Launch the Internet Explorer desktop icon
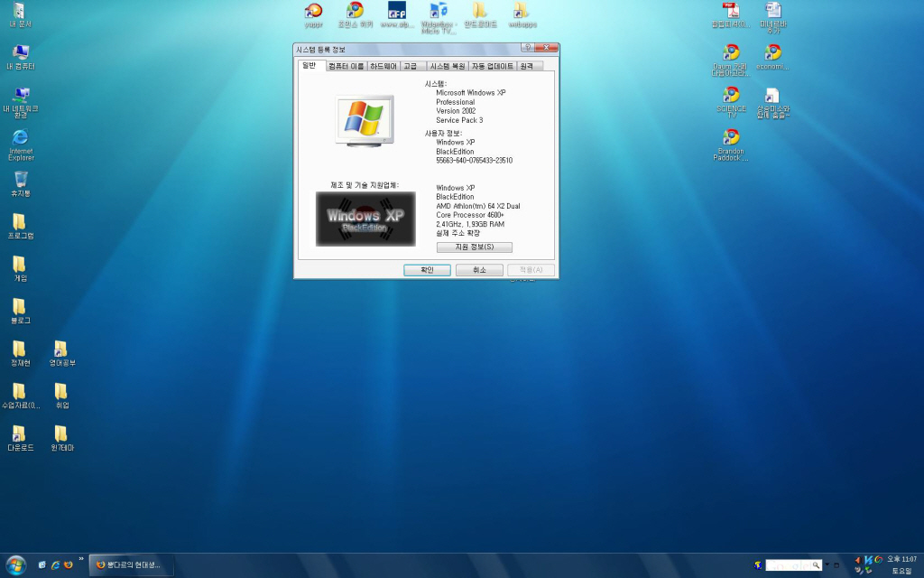 coord(21,145)
